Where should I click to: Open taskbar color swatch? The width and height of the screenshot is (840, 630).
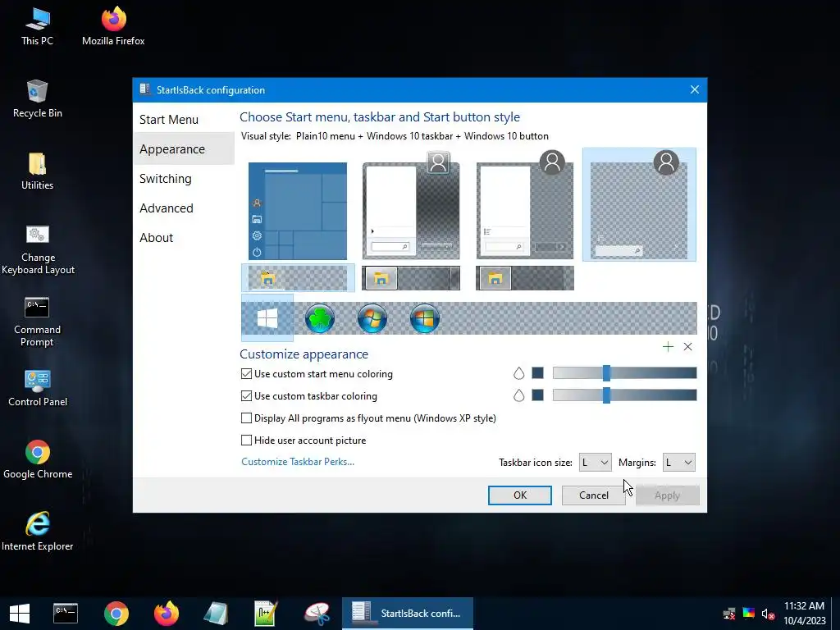[x=538, y=395]
